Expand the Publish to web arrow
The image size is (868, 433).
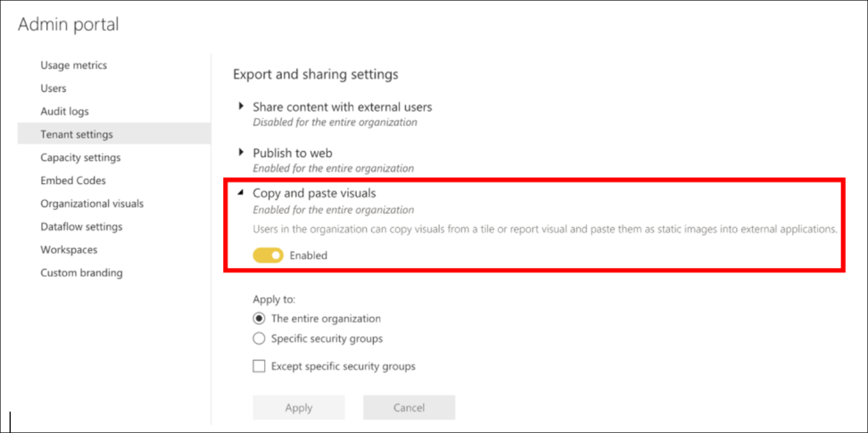[241, 152]
